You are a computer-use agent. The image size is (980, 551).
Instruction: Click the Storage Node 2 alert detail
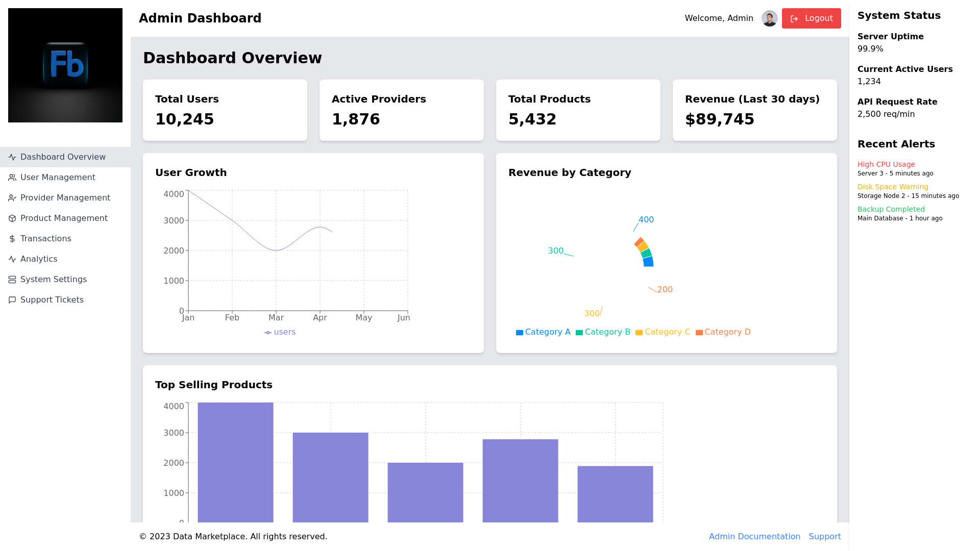coord(908,196)
